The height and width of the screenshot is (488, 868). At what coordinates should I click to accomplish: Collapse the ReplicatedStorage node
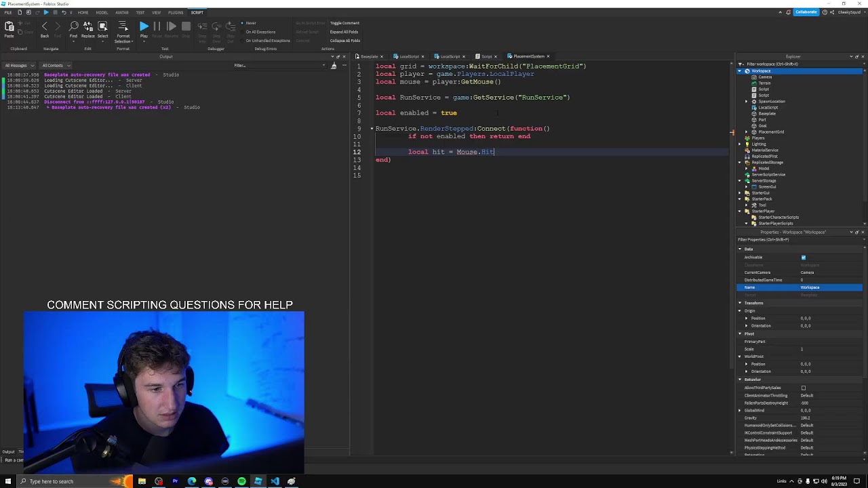tap(741, 163)
